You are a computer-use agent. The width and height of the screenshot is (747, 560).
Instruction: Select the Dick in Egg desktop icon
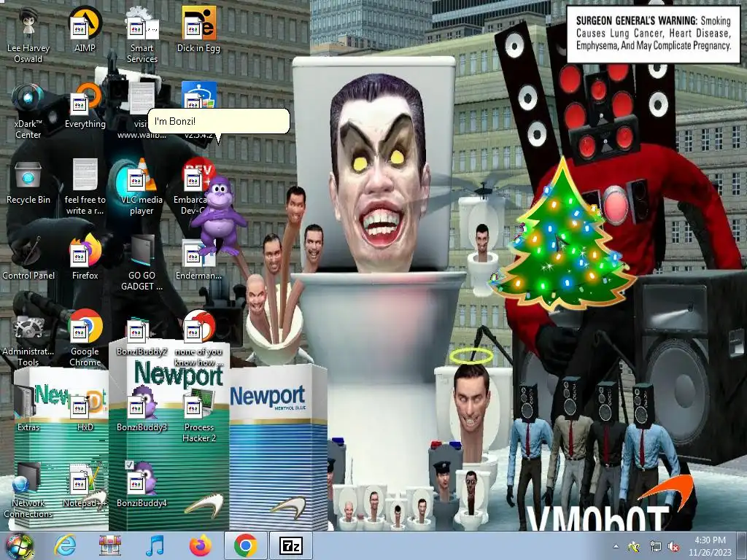click(x=198, y=29)
